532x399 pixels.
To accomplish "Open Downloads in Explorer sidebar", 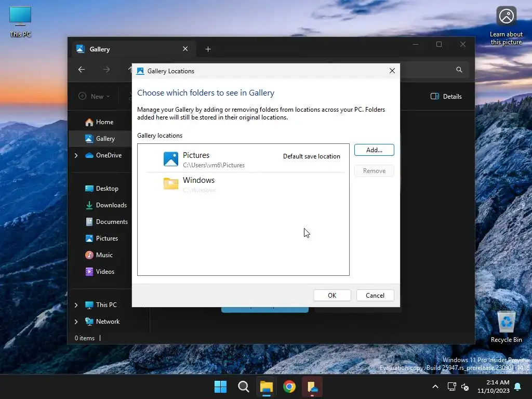I will pyautogui.click(x=106, y=205).
